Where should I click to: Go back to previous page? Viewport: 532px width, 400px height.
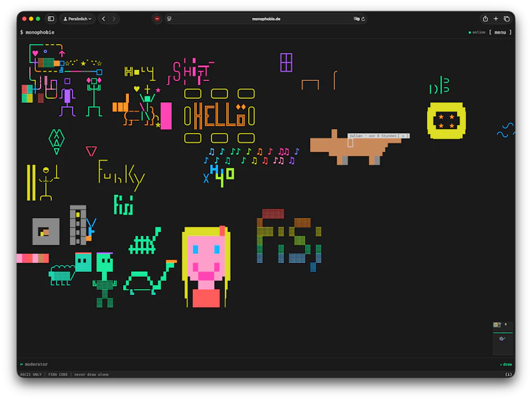[x=104, y=19]
